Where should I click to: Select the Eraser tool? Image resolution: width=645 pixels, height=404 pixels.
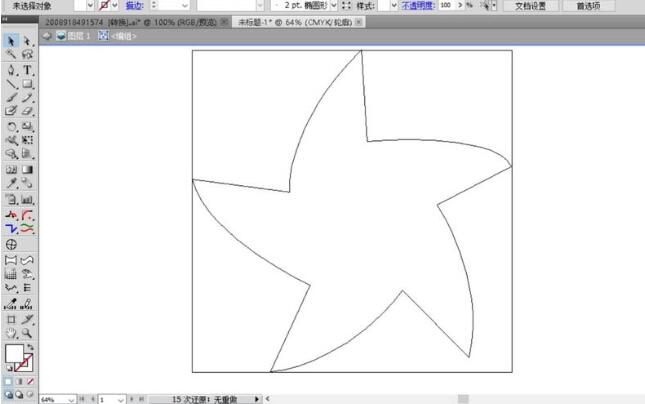(x=27, y=111)
